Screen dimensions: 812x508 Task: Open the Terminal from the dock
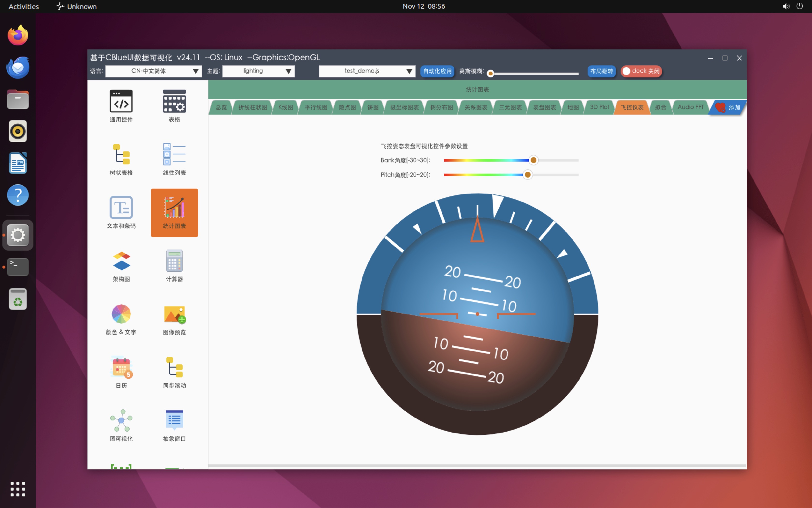coord(18,267)
